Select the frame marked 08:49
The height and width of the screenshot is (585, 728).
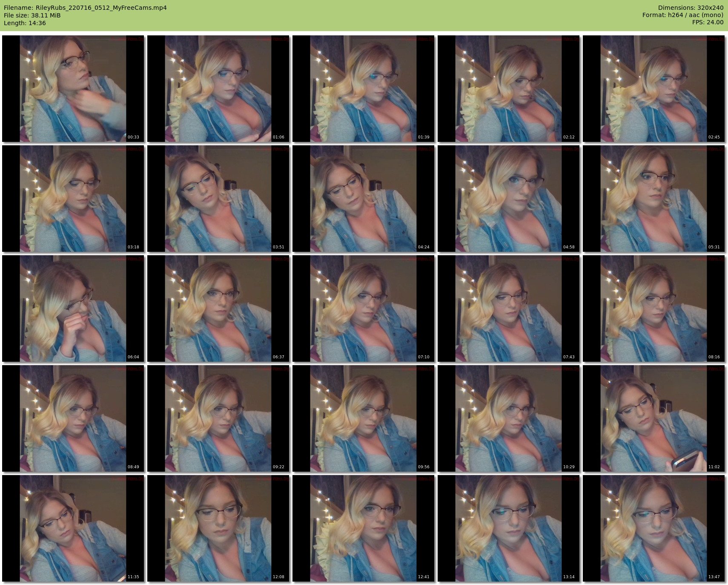click(73, 418)
